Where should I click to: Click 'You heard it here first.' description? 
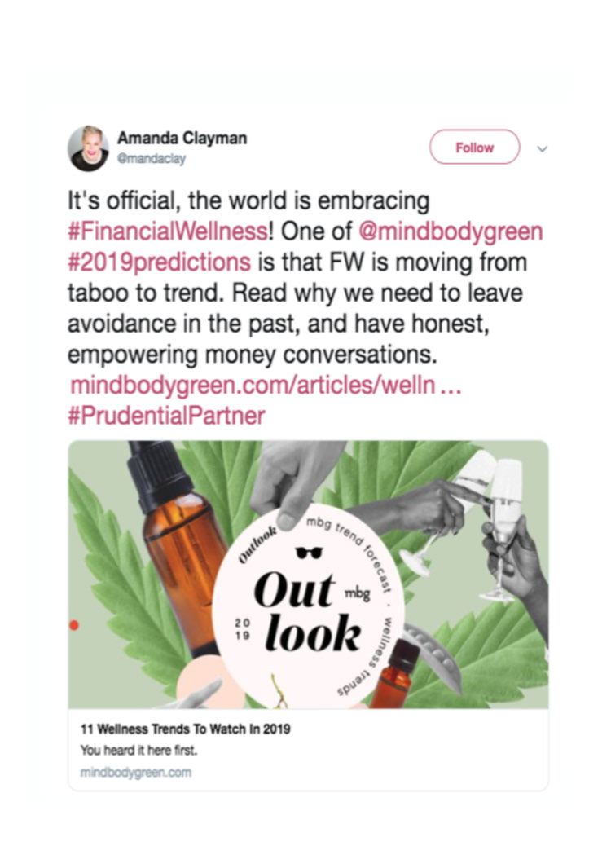point(139,751)
